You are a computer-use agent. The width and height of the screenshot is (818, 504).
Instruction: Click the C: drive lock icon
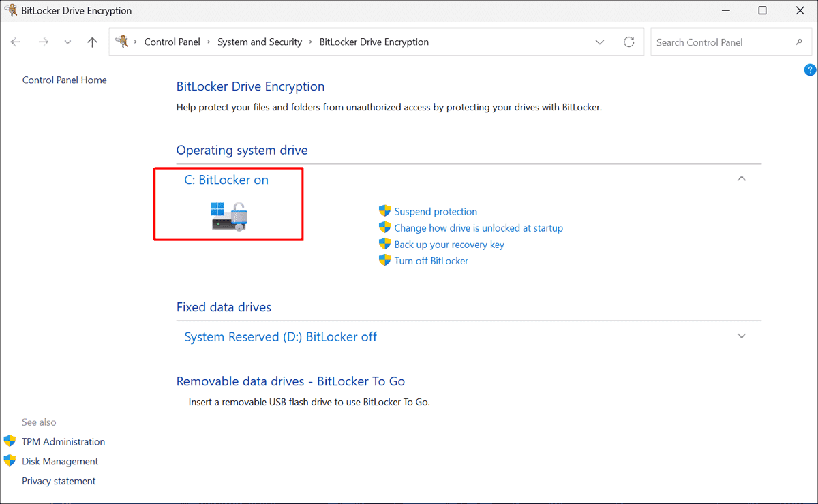[x=228, y=215]
